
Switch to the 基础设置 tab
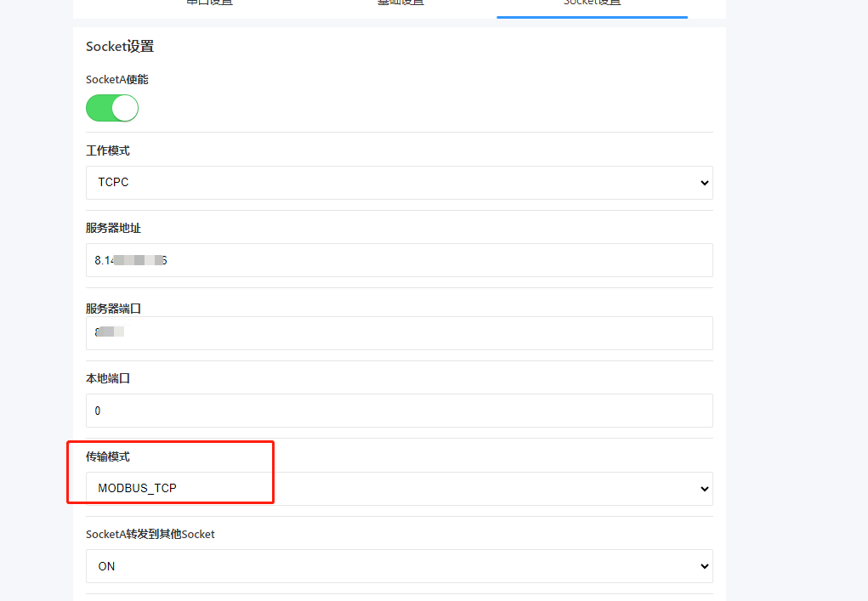(400, 3)
